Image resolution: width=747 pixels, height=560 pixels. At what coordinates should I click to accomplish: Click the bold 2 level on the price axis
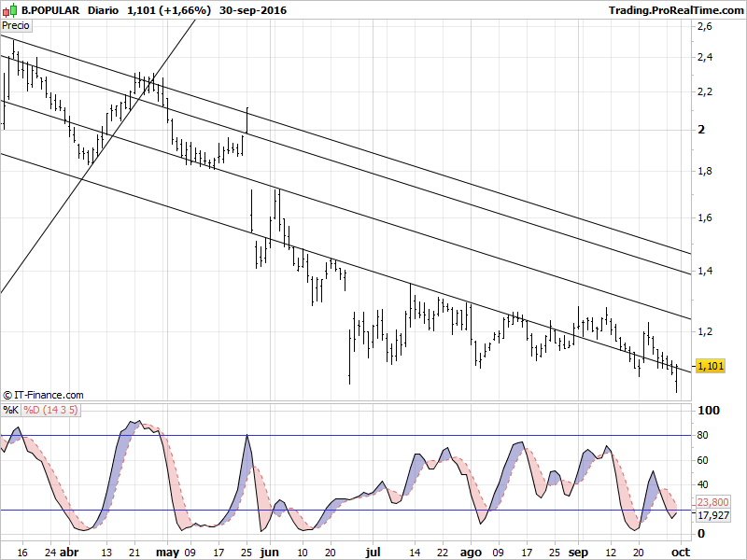(x=700, y=129)
